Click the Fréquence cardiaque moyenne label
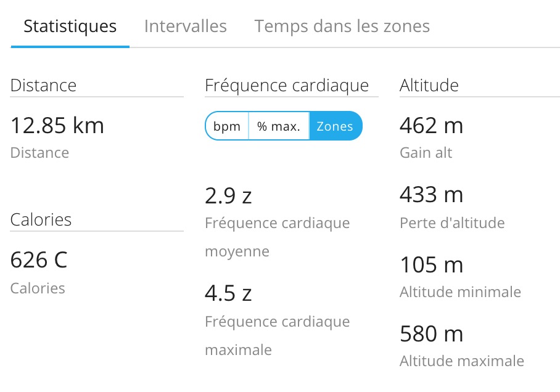Screen dimensions: 560x392 point(277,237)
